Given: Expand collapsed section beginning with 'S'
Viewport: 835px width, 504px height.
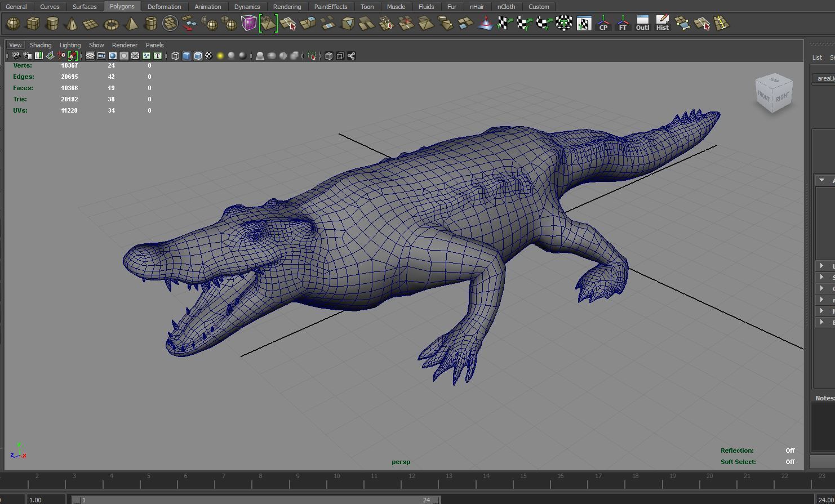Looking at the screenshot, I should pos(822,277).
